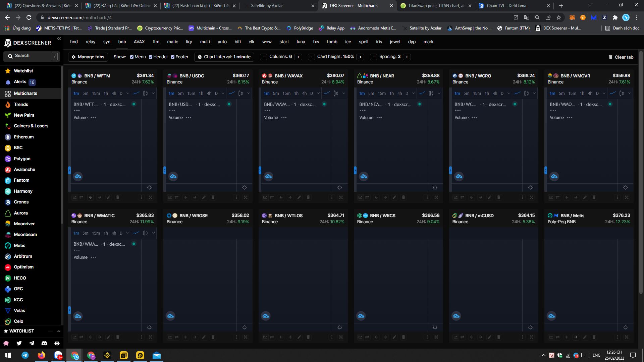Increase Columns count with plus button

298,57
